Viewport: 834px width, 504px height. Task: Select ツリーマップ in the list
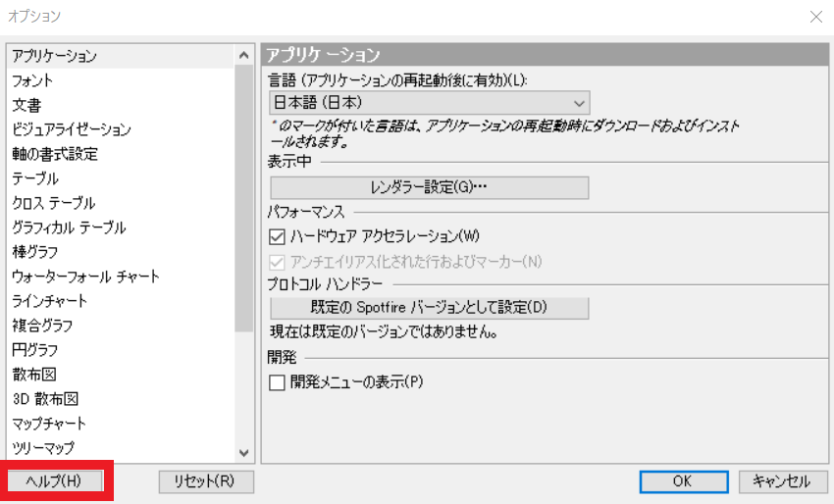(x=121, y=447)
